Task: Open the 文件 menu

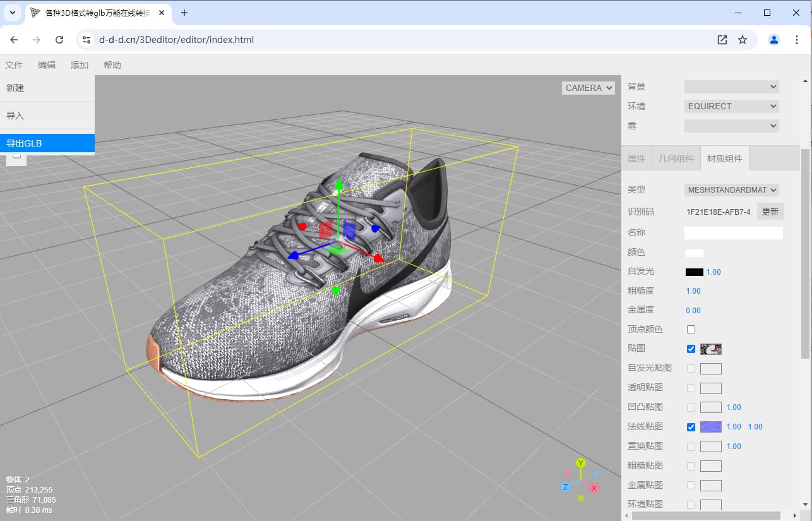Action: coord(14,65)
